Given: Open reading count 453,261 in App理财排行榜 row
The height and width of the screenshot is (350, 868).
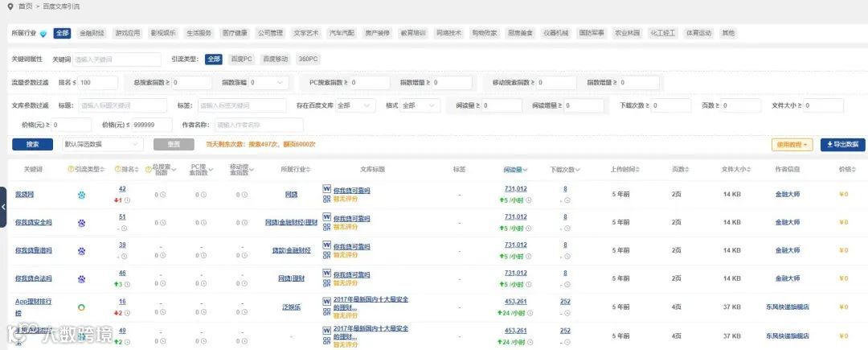Looking at the screenshot, I should pyautogui.click(x=515, y=301).
